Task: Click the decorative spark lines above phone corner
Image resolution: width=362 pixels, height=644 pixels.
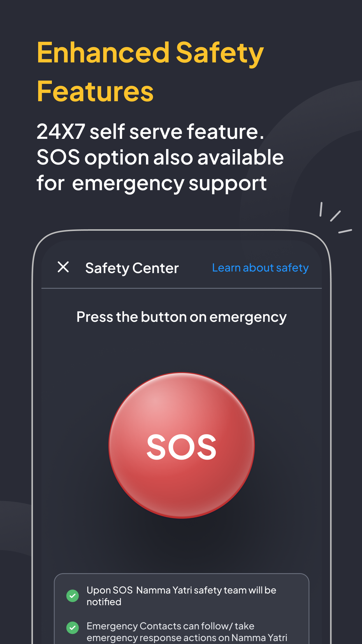Action: pos(335,217)
